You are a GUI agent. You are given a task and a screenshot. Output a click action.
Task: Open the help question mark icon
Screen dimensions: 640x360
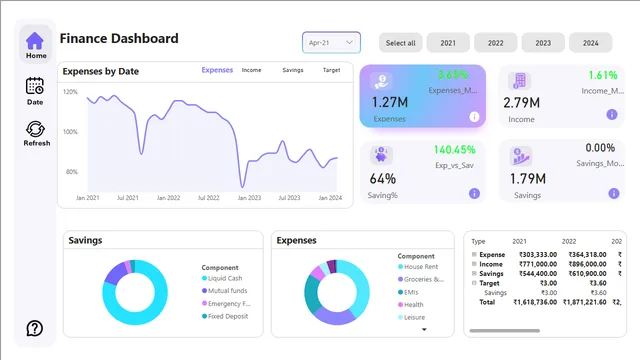click(35, 328)
